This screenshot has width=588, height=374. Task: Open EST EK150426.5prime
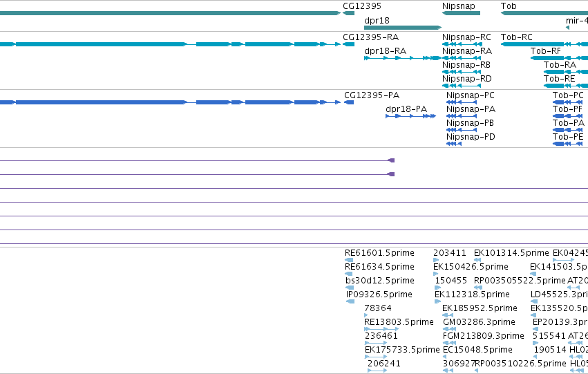(471, 267)
